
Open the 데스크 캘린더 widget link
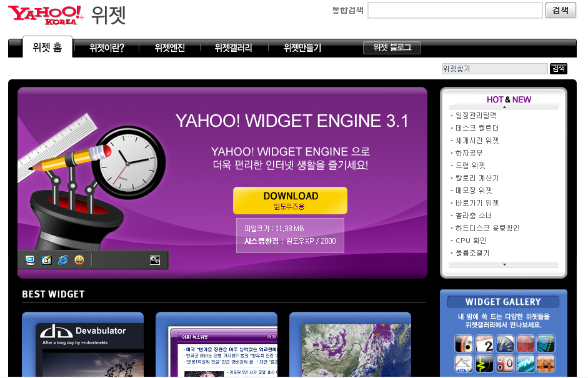point(477,128)
